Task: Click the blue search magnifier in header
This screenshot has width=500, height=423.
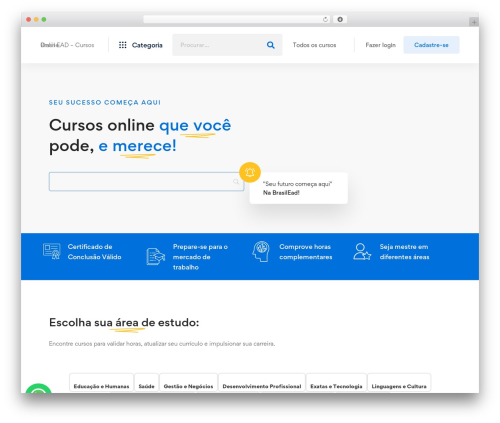Action: click(271, 45)
